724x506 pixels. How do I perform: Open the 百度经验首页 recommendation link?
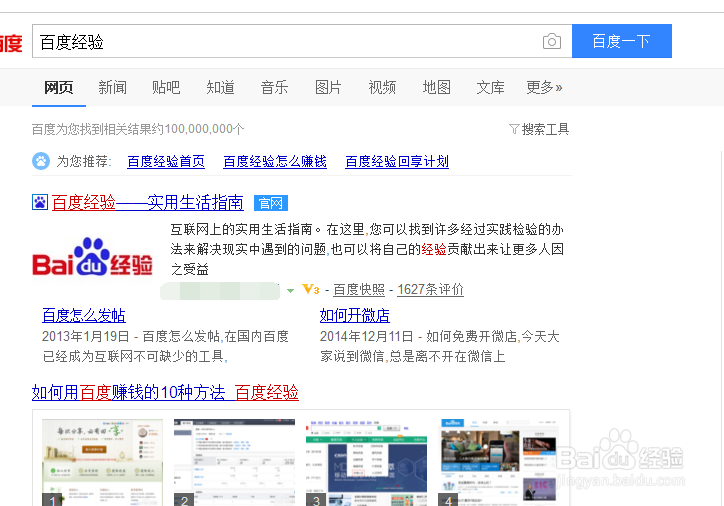166,162
